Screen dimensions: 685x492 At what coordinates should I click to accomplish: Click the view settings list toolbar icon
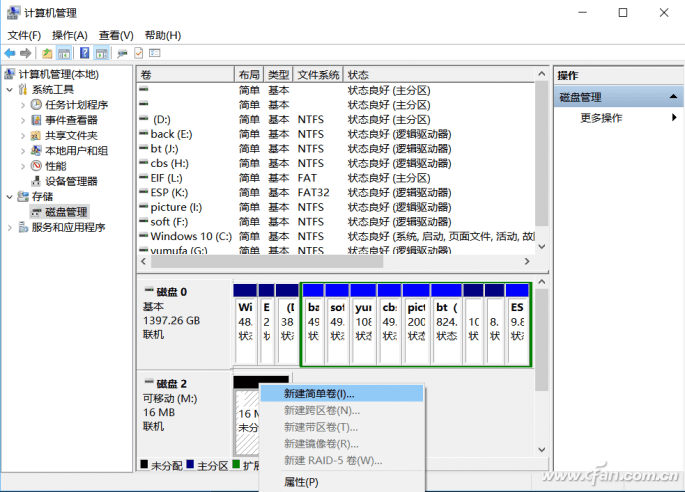pyautogui.click(x=155, y=53)
